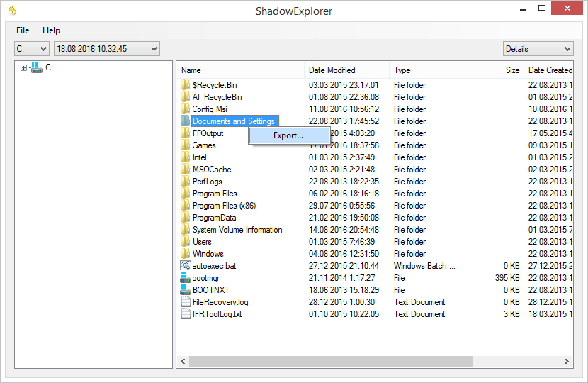Click date 04.08.2016 12:31:50 cell
This screenshot has width=588, height=383.
tap(344, 254)
